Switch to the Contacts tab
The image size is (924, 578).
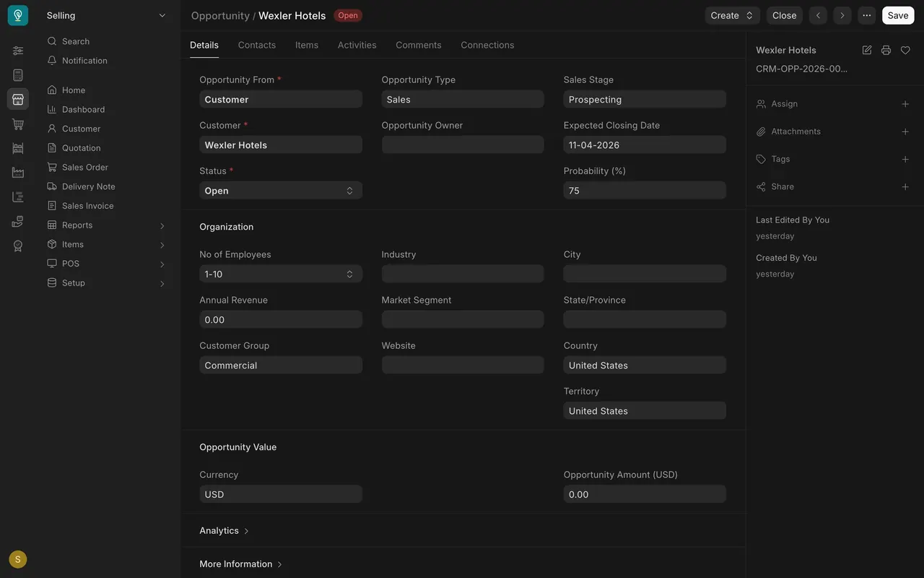pyautogui.click(x=257, y=45)
